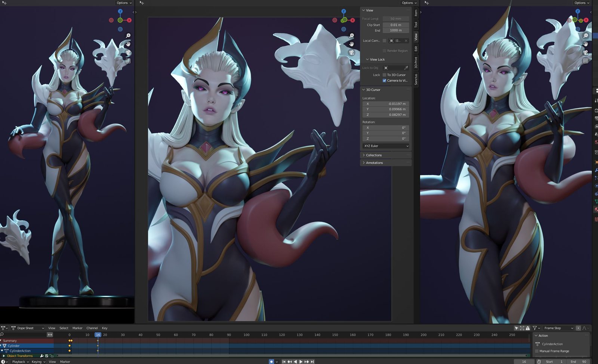Click the proportional editing falloff curve icon
Image resolution: width=598 pixels, height=364 pixels.
pos(585,328)
